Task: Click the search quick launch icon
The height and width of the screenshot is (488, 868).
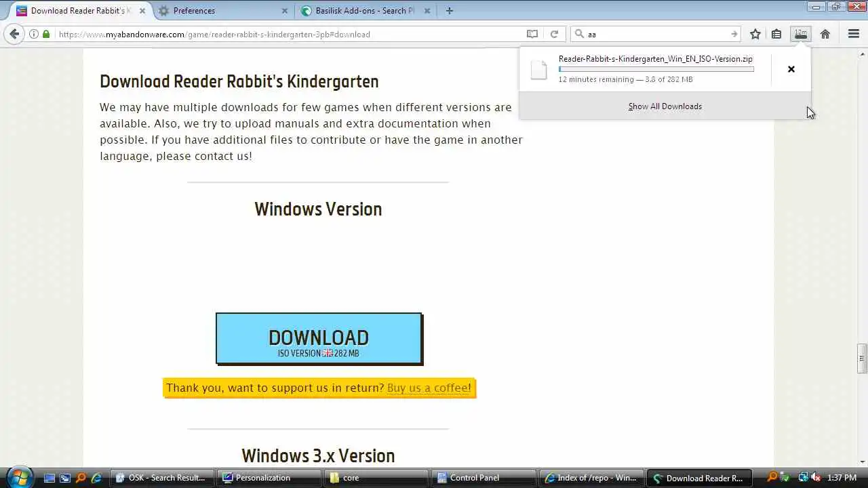Action: (x=81, y=478)
